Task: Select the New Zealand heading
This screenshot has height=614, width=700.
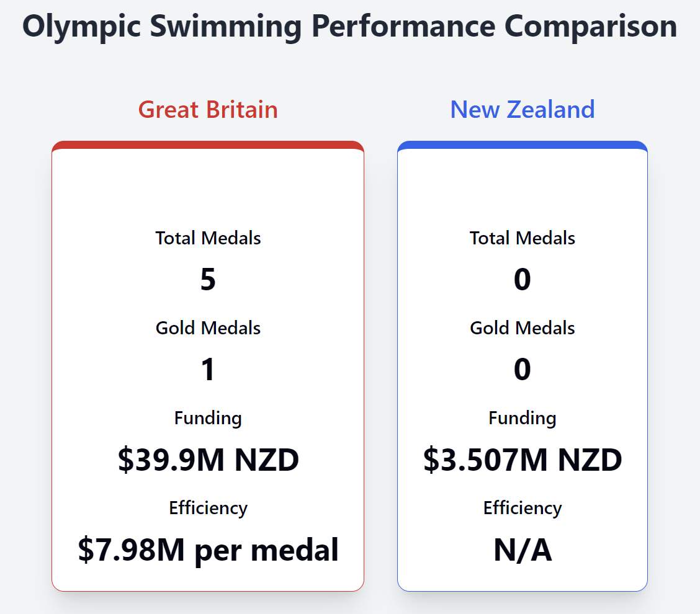Action: pos(522,109)
